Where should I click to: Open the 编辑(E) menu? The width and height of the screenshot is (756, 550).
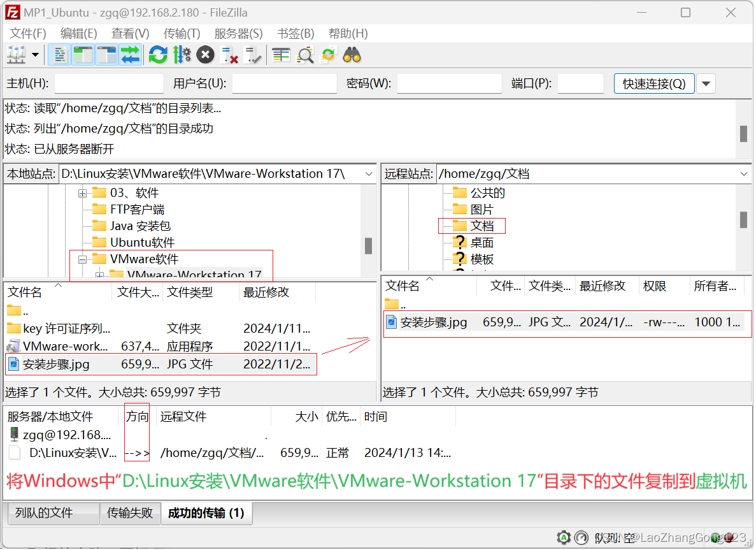(78, 33)
